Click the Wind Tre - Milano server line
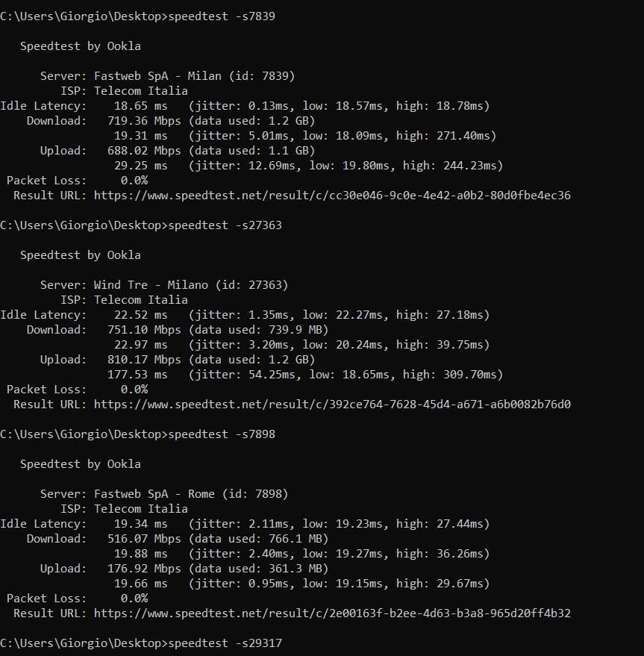The width and height of the screenshot is (644, 656). click(164, 285)
